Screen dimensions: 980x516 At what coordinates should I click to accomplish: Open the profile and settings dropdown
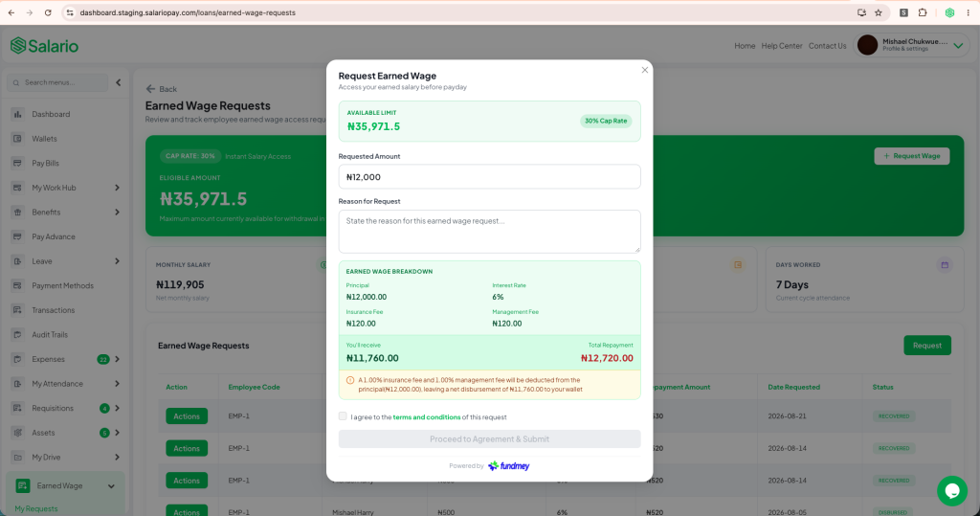tap(958, 46)
